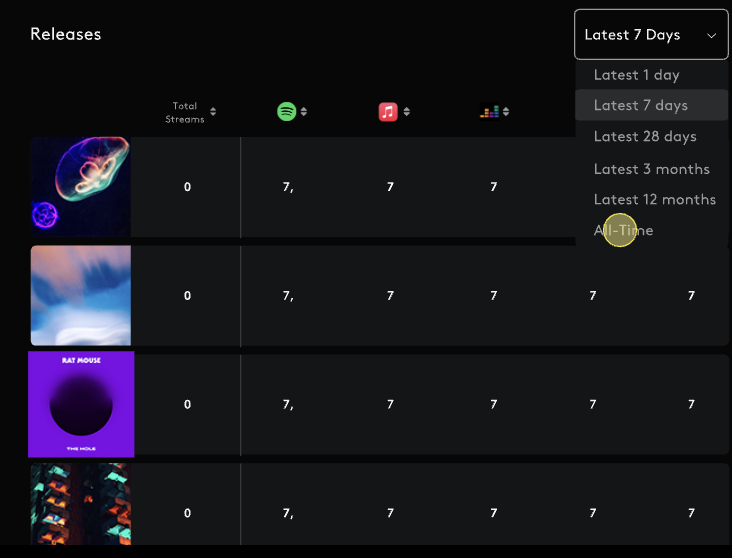
Task: Click Deezer value in clouds cover row
Action: pos(493,296)
